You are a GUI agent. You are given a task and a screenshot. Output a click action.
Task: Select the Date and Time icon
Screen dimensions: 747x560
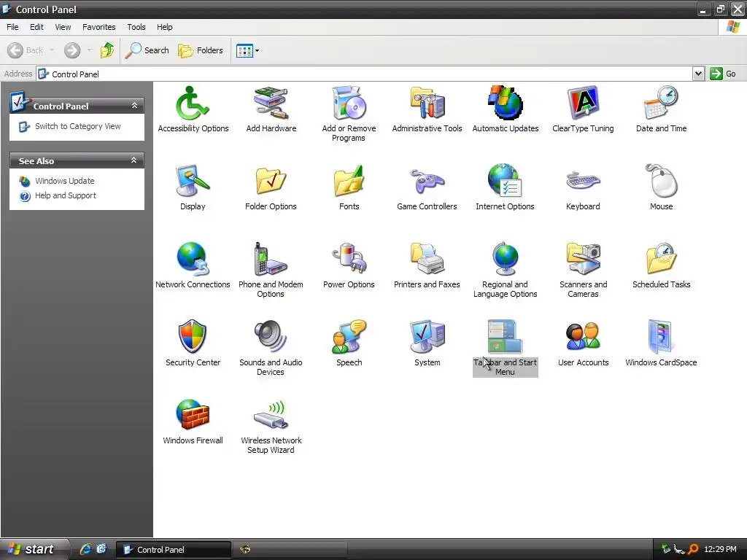point(661,104)
